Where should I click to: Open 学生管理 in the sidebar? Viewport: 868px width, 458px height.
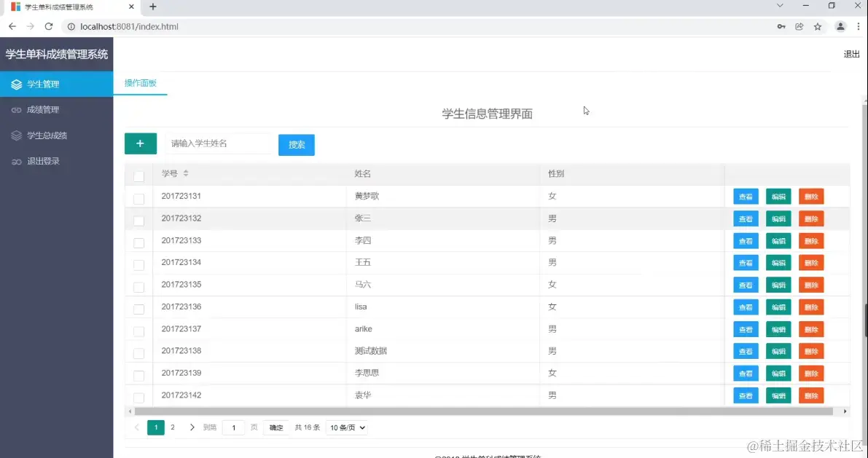pos(56,84)
